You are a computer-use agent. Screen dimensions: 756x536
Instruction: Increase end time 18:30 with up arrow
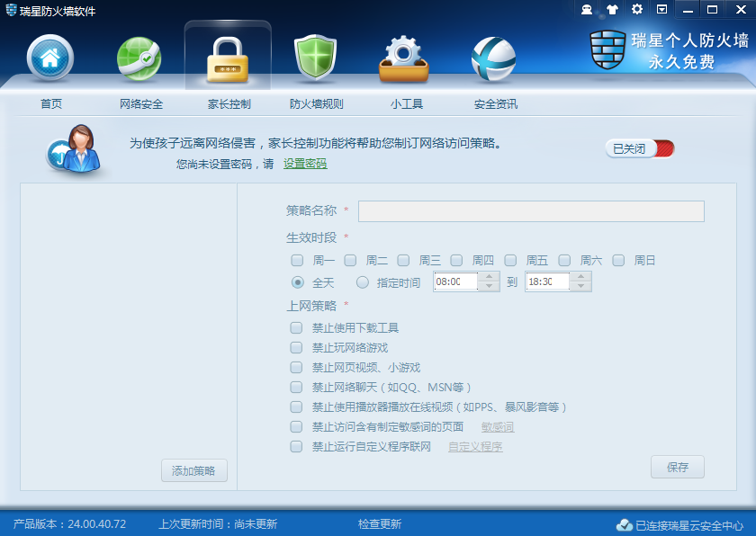tap(580, 276)
